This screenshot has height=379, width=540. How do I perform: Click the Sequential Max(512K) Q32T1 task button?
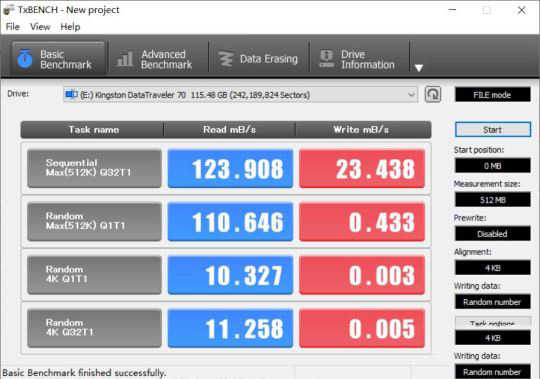click(94, 168)
